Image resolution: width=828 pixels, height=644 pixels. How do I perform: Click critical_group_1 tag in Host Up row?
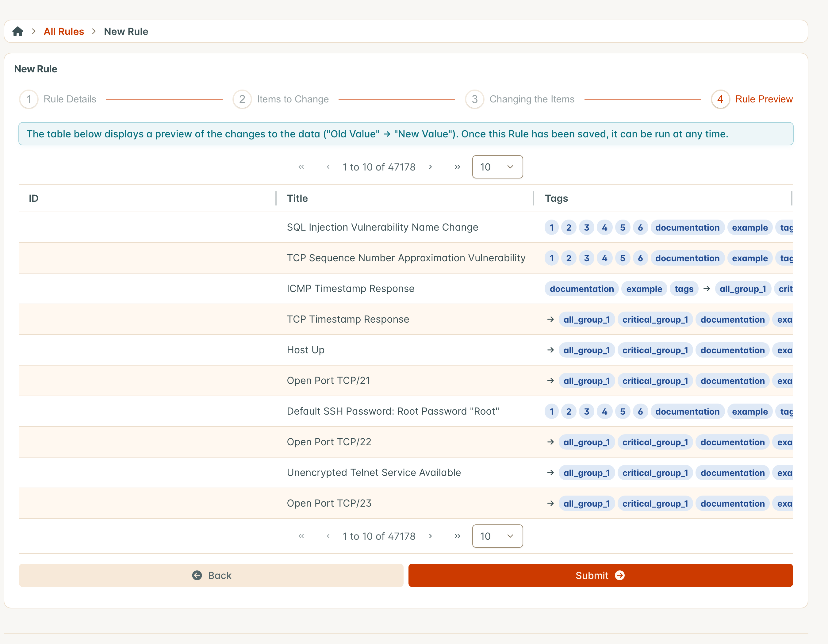(655, 350)
